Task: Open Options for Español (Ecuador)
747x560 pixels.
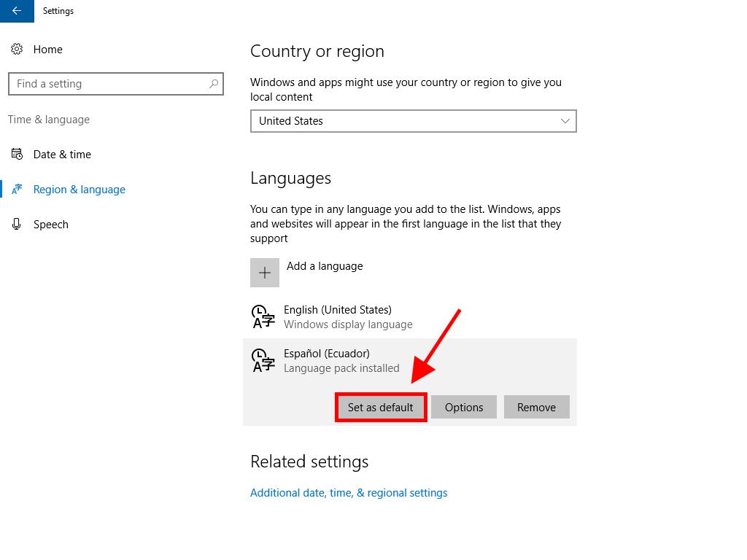Action: pyautogui.click(x=464, y=407)
